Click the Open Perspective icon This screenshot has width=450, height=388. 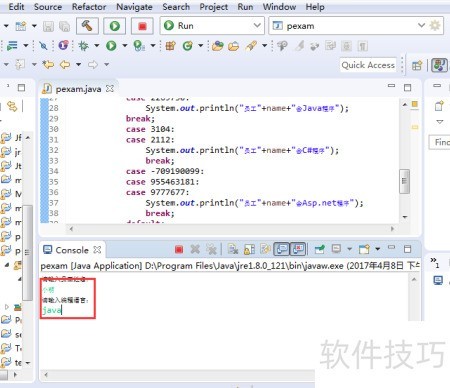pos(417,65)
